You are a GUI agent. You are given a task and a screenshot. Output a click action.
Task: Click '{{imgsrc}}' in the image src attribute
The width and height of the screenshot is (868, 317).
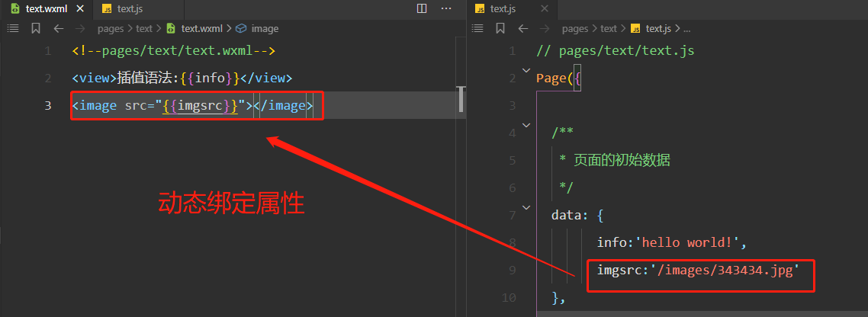[200, 106]
